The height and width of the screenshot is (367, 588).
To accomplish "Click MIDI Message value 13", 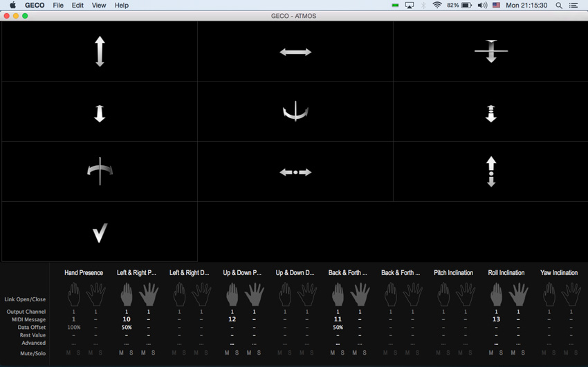I will tap(497, 319).
